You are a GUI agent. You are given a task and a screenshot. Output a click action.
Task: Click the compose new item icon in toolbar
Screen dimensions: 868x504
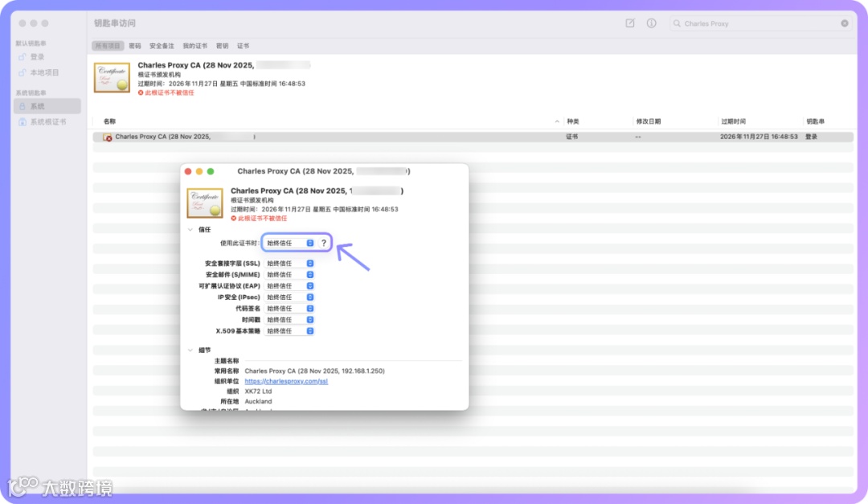[x=630, y=23]
